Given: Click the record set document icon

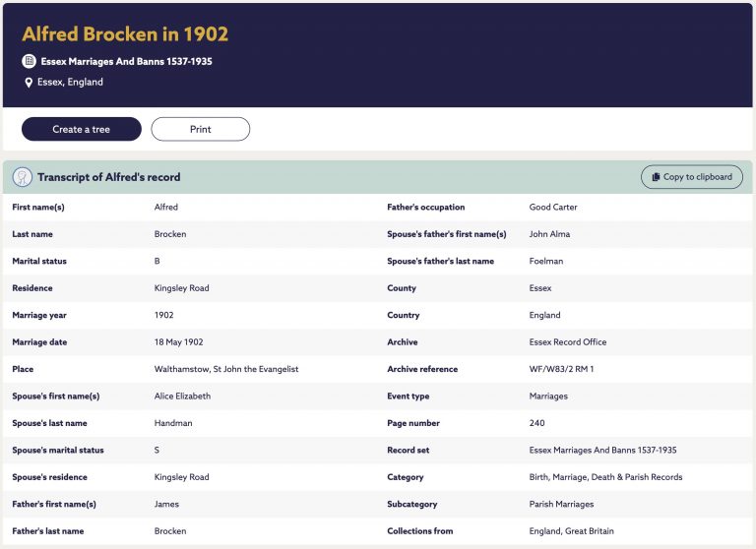Looking at the screenshot, I should point(30,61).
